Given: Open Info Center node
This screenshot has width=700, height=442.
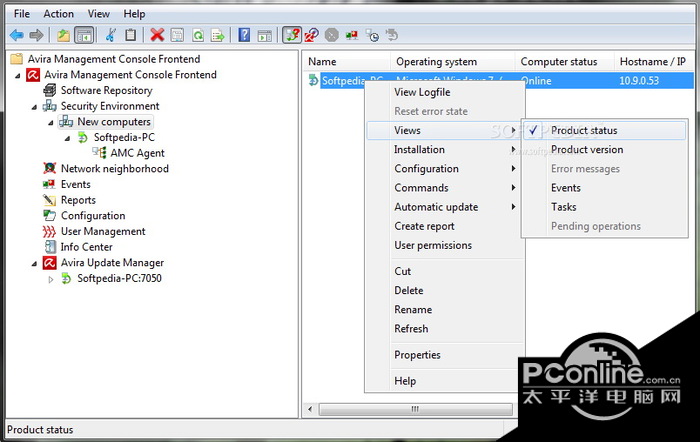Looking at the screenshot, I should 87,246.
